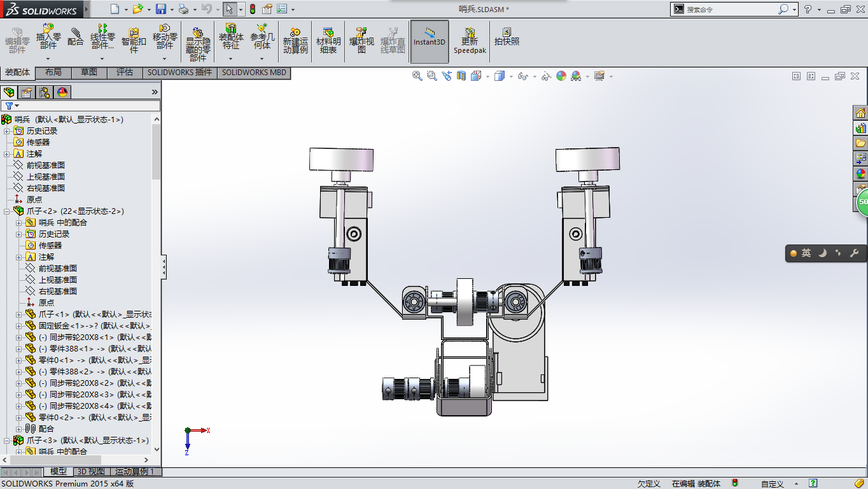
Task: Open the dropdown under 装配体特征
Action: [231, 59]
